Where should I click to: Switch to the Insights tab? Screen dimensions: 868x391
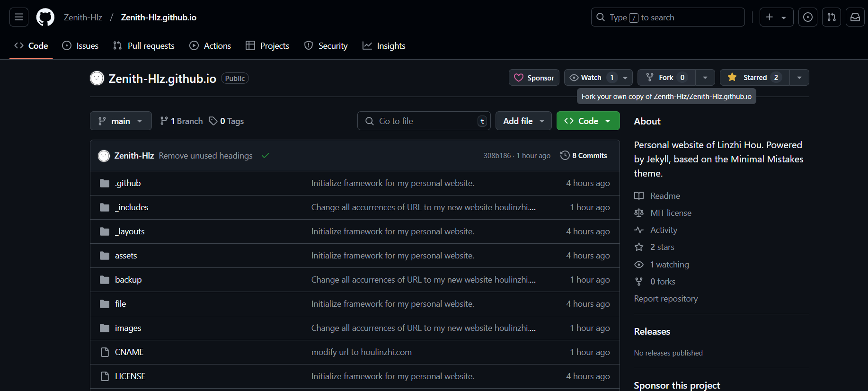coord(384,46)
